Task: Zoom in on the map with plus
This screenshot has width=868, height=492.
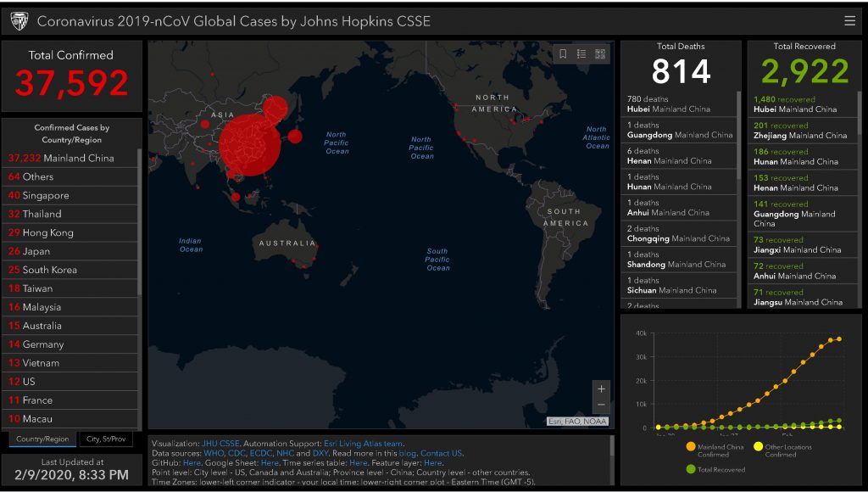Action: point(601,389)
